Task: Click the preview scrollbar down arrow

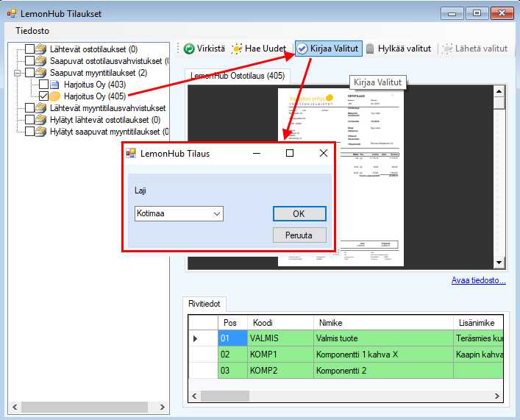Action: click(x=499, y=263)
